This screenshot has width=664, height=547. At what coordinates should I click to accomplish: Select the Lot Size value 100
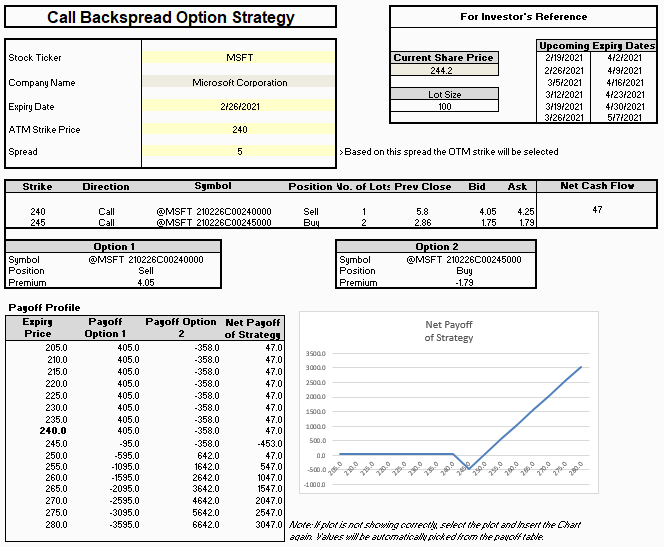(x=444, y=106)
